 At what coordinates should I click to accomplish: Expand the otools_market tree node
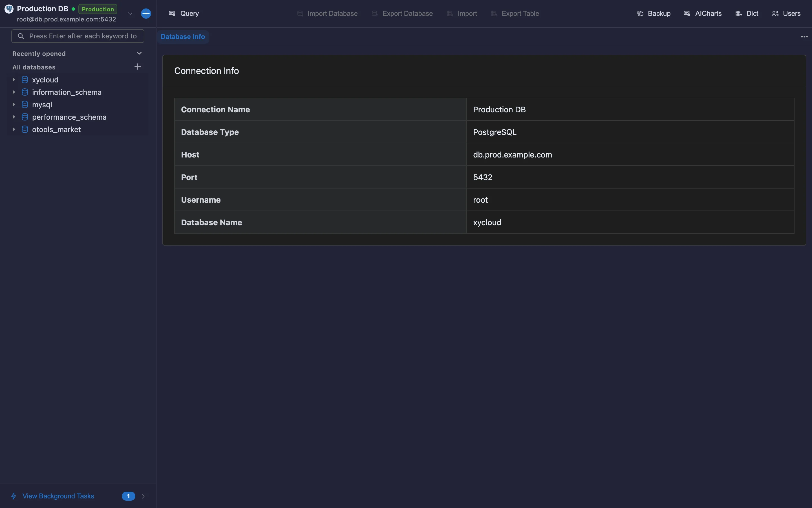point(14,129)
